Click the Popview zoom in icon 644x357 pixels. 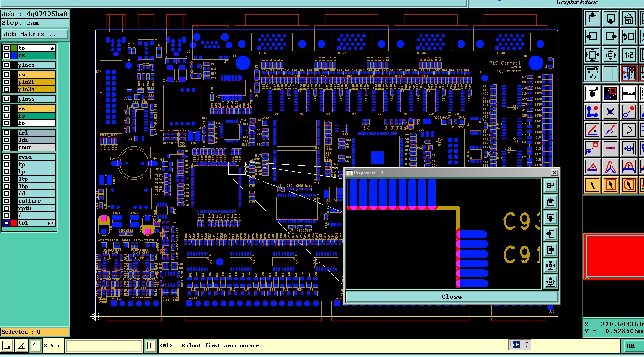[550, 265]
